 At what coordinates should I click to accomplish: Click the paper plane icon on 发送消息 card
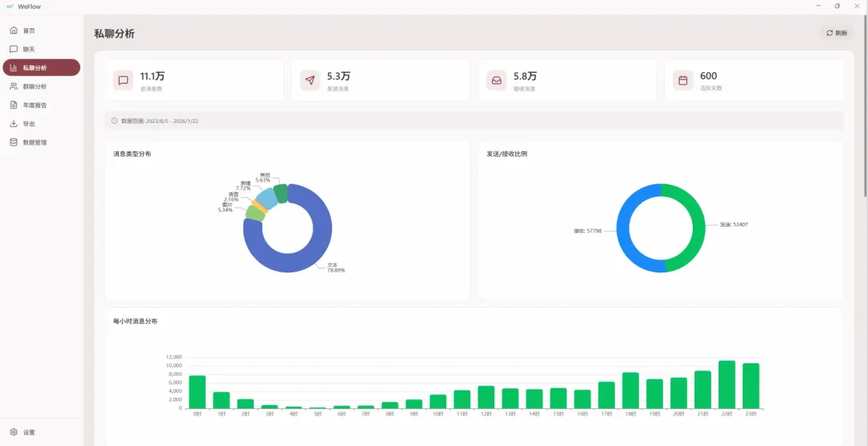pos(310,80)
